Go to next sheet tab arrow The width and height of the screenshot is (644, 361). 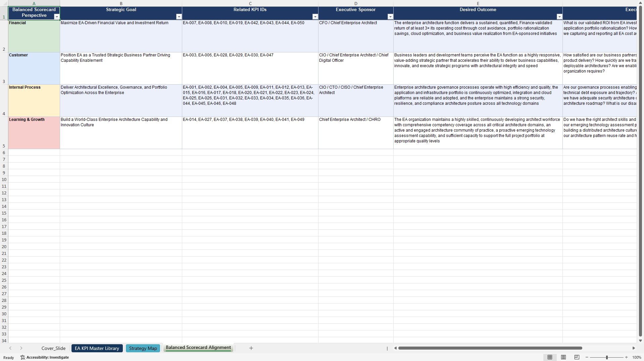coord(21,348)
